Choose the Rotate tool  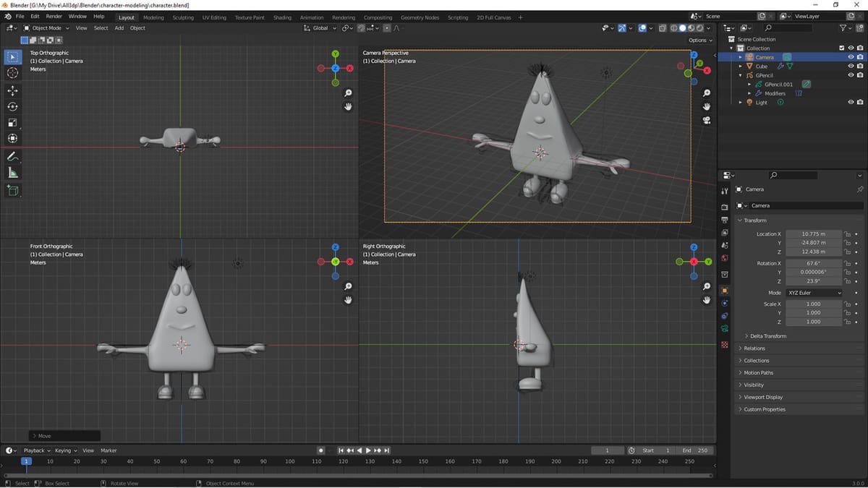(x=13, y=106)
